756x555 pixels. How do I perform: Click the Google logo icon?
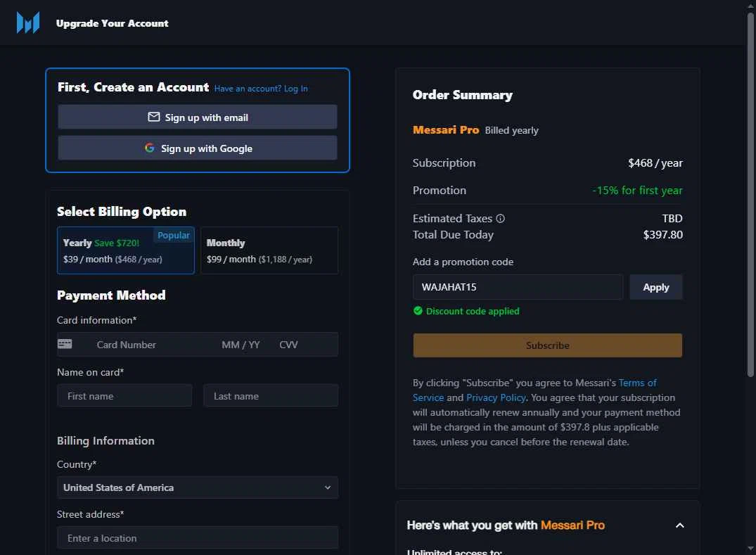(150, 148)
